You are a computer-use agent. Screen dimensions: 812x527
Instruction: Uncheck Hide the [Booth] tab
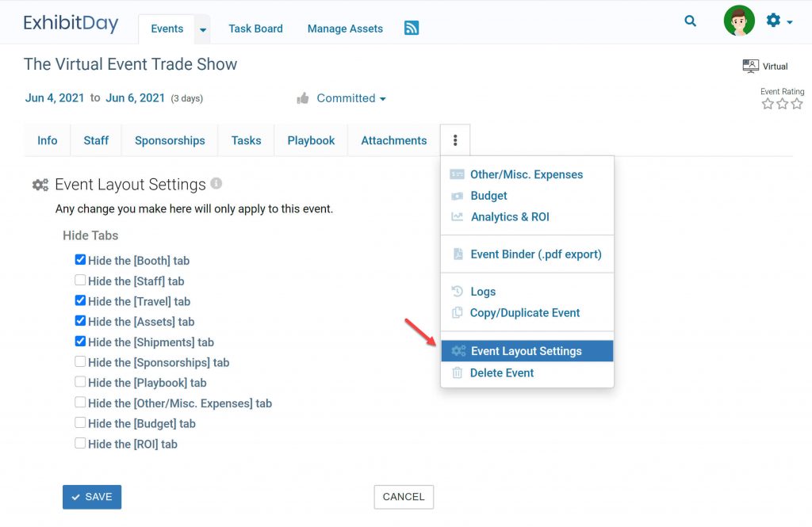[x=80, y=260]
